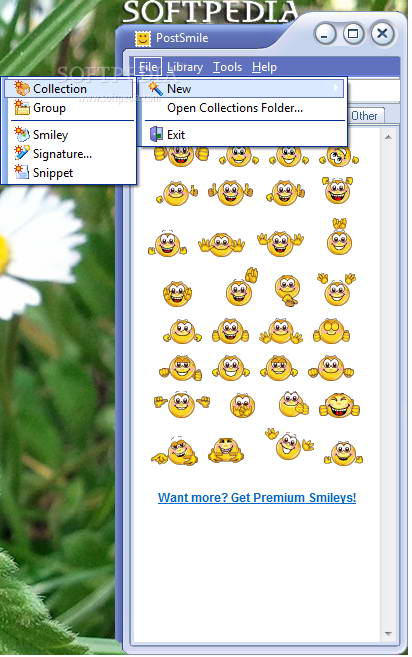Open the Help menu
The width and height of the screenshot is (412, 657).
[x=264, y=67]
